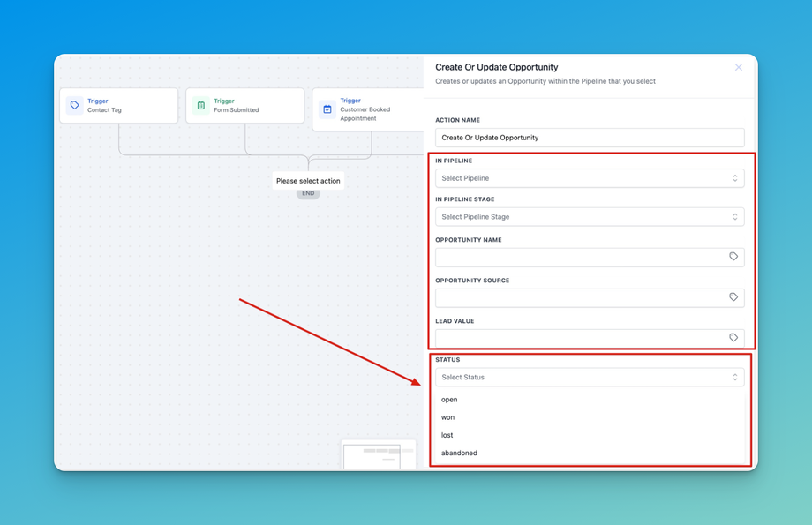
Task: Open the Select Pipeline dropdown
Action: point(590,178)
